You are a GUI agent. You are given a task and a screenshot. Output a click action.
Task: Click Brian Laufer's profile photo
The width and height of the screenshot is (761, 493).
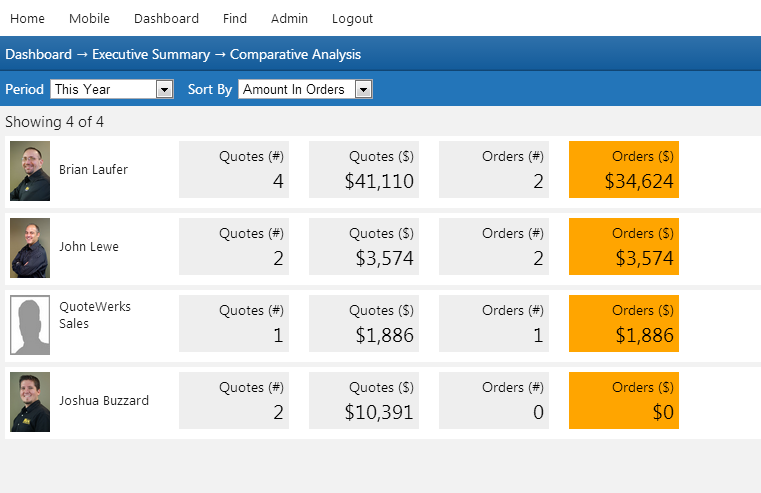click(x=30, y=171)
